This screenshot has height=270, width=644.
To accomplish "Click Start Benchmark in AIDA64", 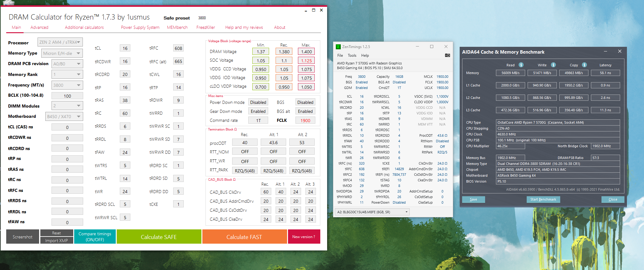I will (x=543, y=199).
